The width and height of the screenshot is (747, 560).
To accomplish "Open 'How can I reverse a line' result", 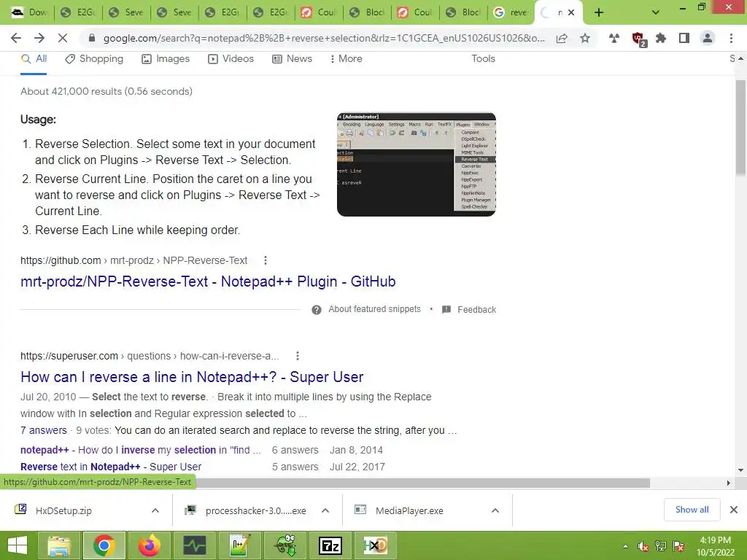I will click(192, 377).
